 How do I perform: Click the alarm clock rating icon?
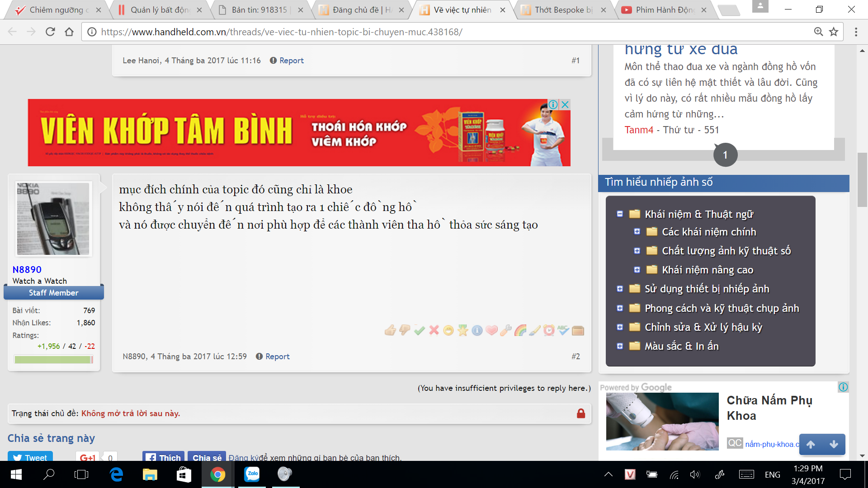click(x=549, y=331)
